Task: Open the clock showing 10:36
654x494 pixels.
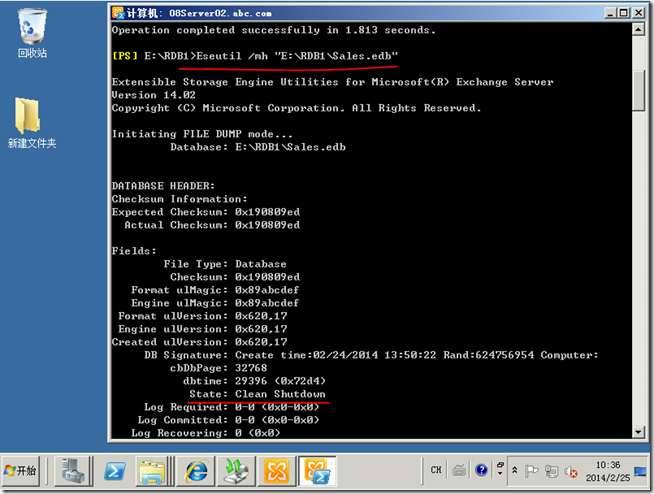Action: tap(608, 471)
